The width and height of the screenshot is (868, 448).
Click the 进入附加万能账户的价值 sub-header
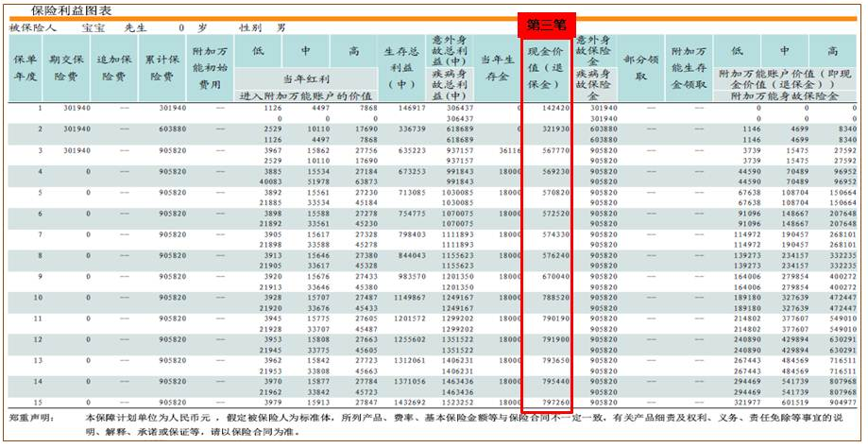(306, 95)
